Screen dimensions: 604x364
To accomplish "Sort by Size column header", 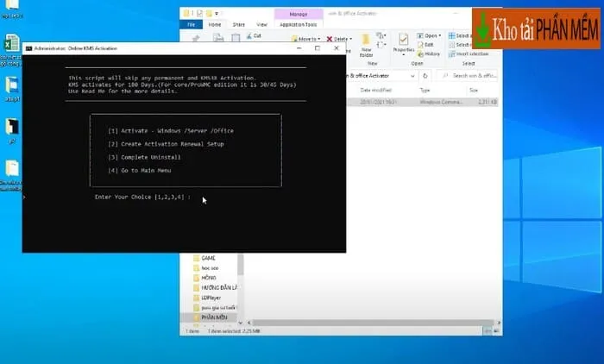I will [x=474, y=90].
